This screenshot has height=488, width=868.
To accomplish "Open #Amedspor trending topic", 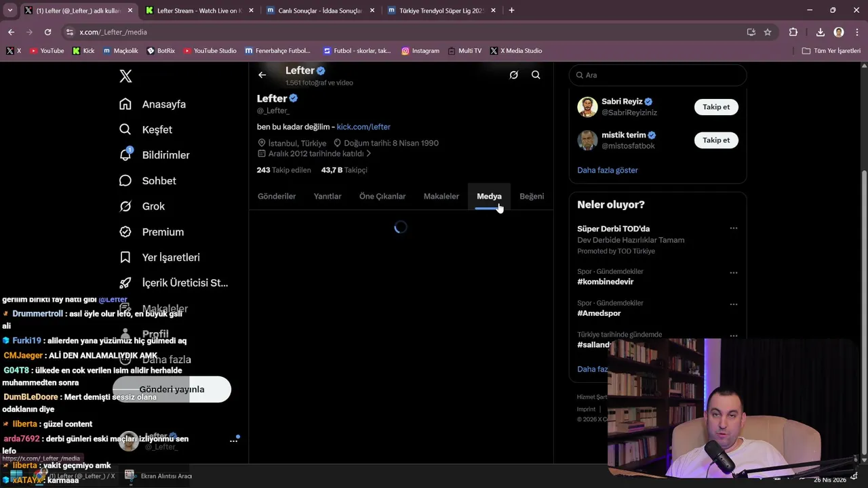I will click(x=599, y=313).
